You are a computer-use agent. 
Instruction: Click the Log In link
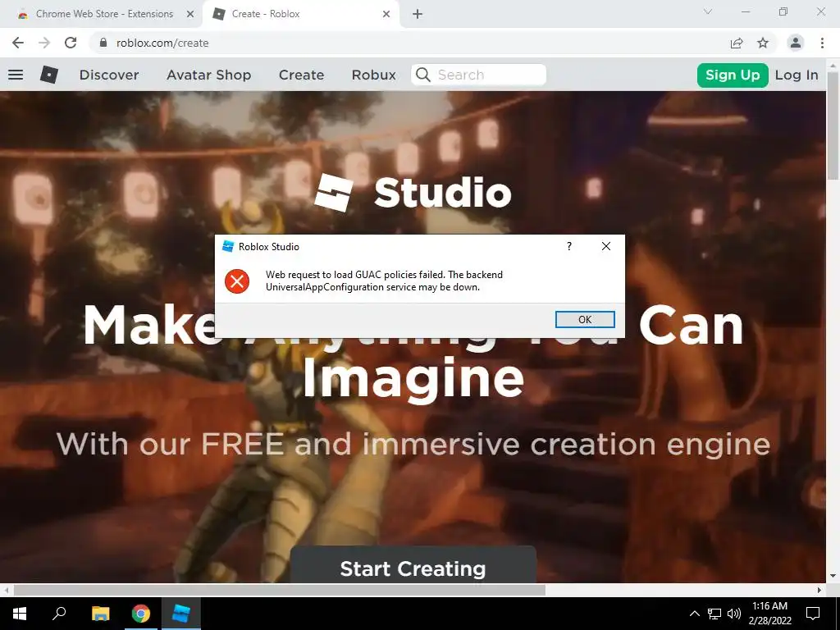(797, 75)
